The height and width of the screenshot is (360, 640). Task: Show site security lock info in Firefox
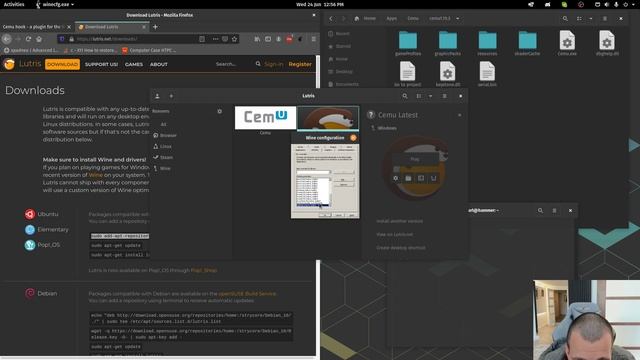click(x=71, y=39)
